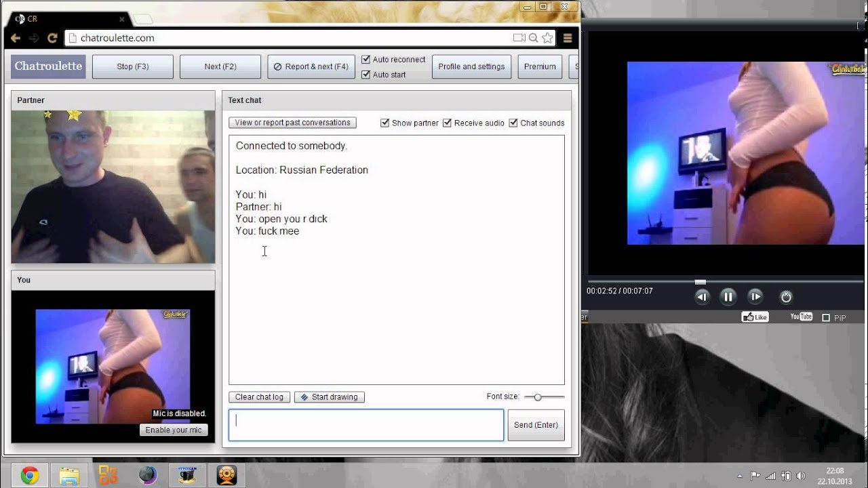The image size is (868, 488).
Task: Open Chrome from the taskbar
Action: click(x=29, y=476)
